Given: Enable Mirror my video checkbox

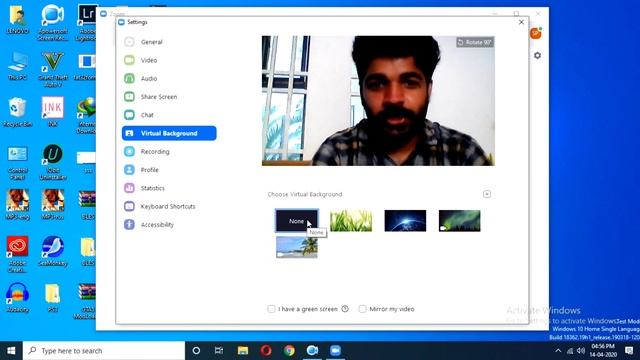Looking at the screenshot, I should pyautogui.click(x=362, y=309).
